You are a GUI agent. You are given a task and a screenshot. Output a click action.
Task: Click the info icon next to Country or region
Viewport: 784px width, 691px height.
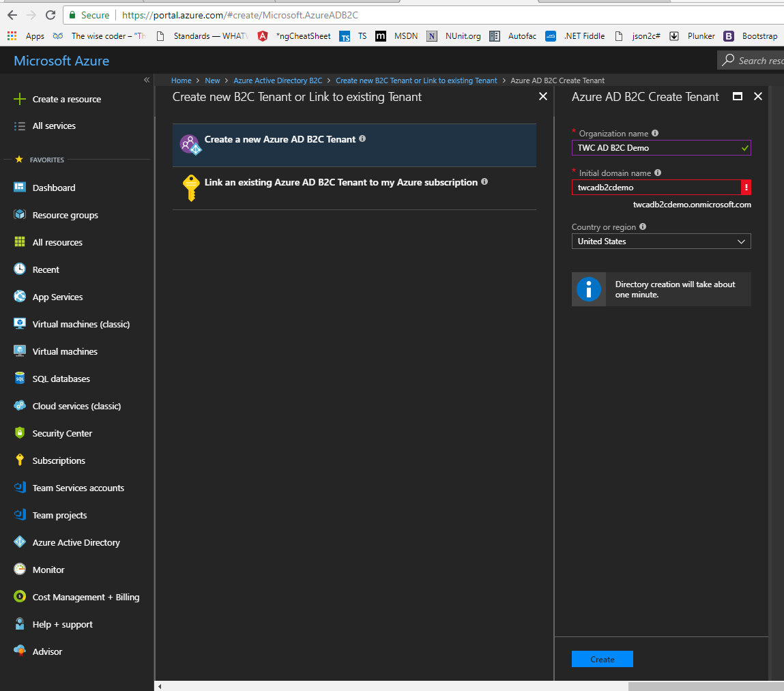pyautogui.click(x=643, y=226)
